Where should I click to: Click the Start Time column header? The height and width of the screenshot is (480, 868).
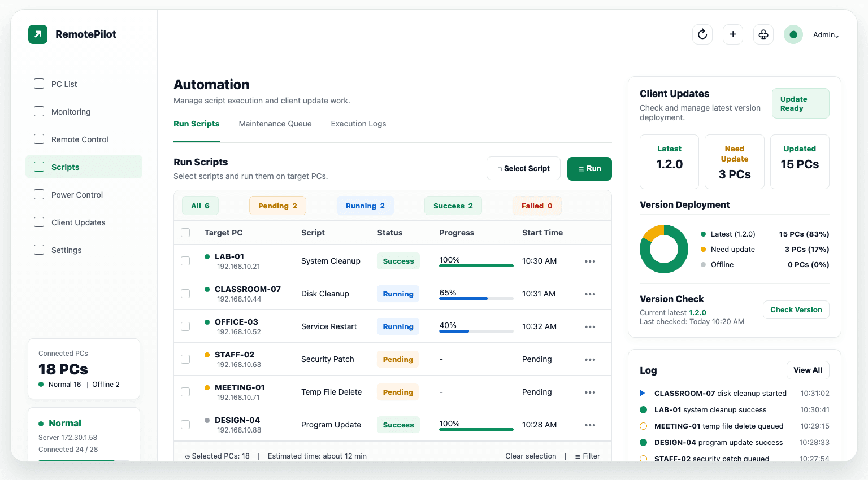point(542,233)
